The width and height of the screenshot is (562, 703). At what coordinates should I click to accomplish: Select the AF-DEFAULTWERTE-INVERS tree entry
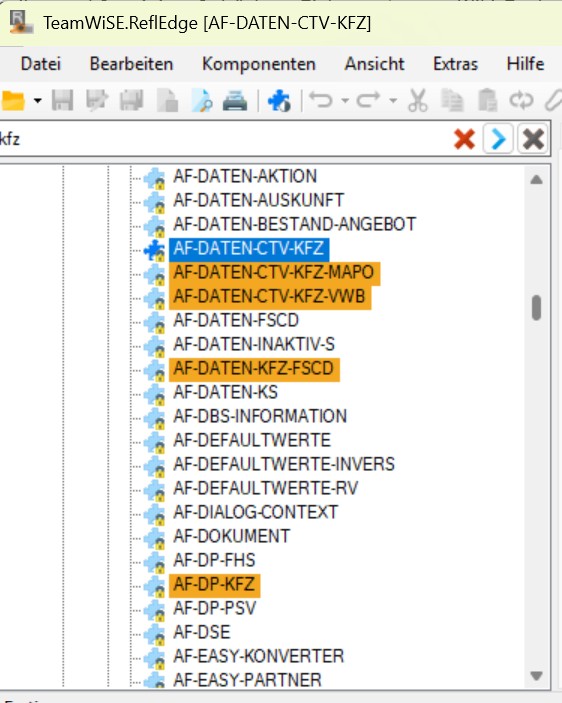pyautogui.click(x=284, y=464)
